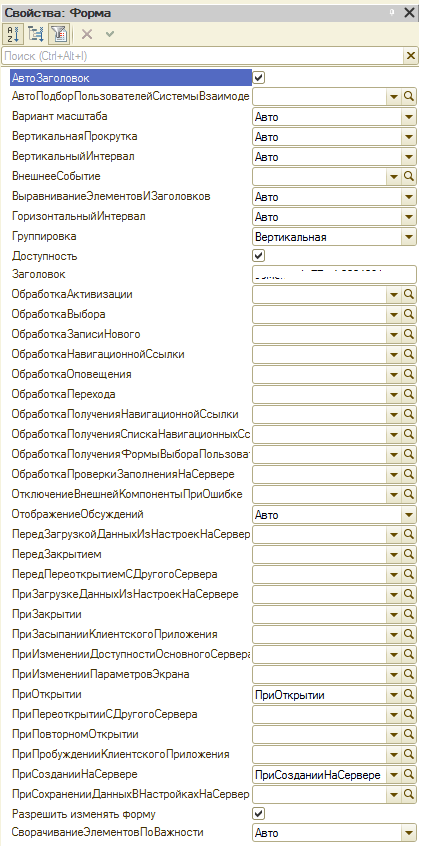Viewport: 424px width, 846px height.
Task: Toggle the Доступность checkbox
Action: click(259, 255)
